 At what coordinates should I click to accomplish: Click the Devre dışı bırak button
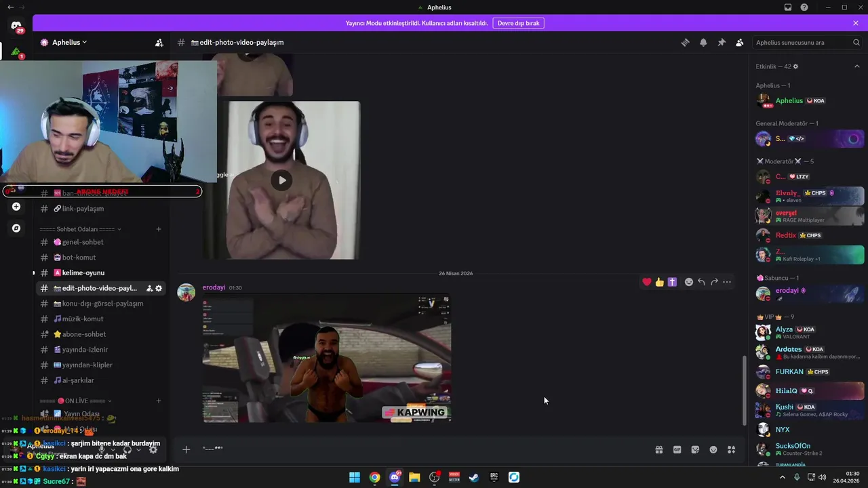[x=518, y=23]
